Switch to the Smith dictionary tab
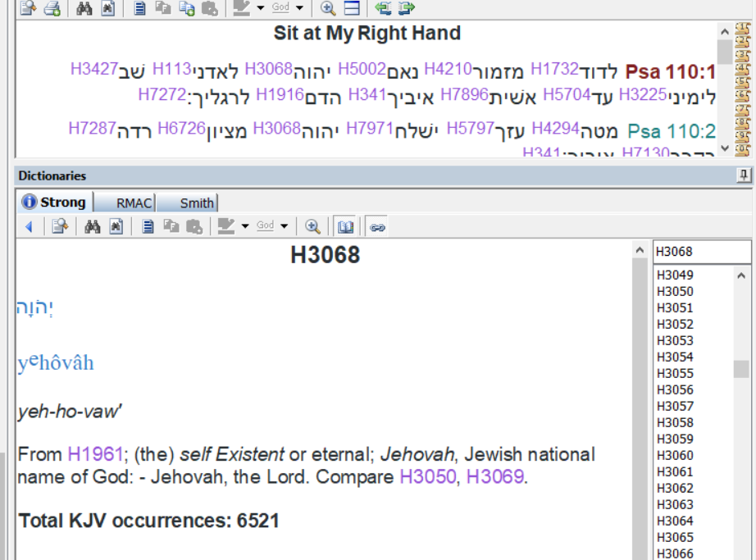 click(197, 203)
